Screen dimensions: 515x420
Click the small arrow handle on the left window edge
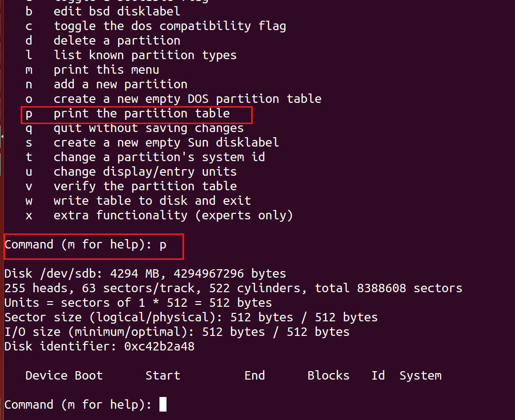2,136
